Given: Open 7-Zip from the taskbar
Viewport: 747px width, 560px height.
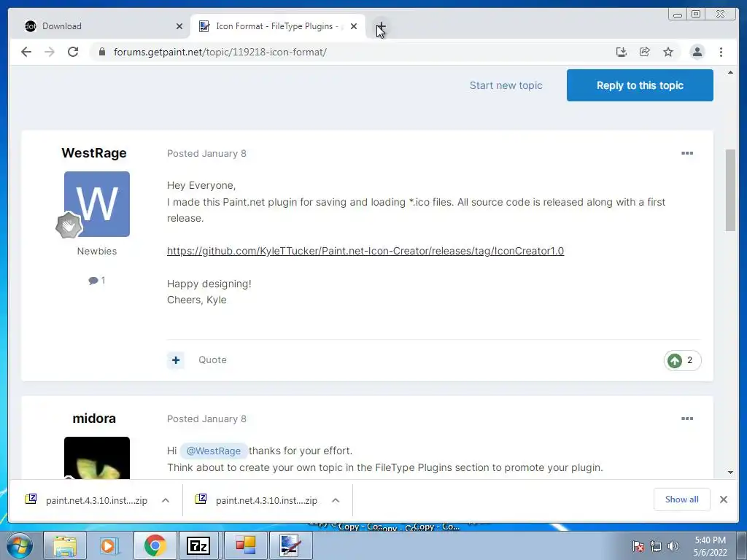Looking at the screenshot, I should point(198,545).
